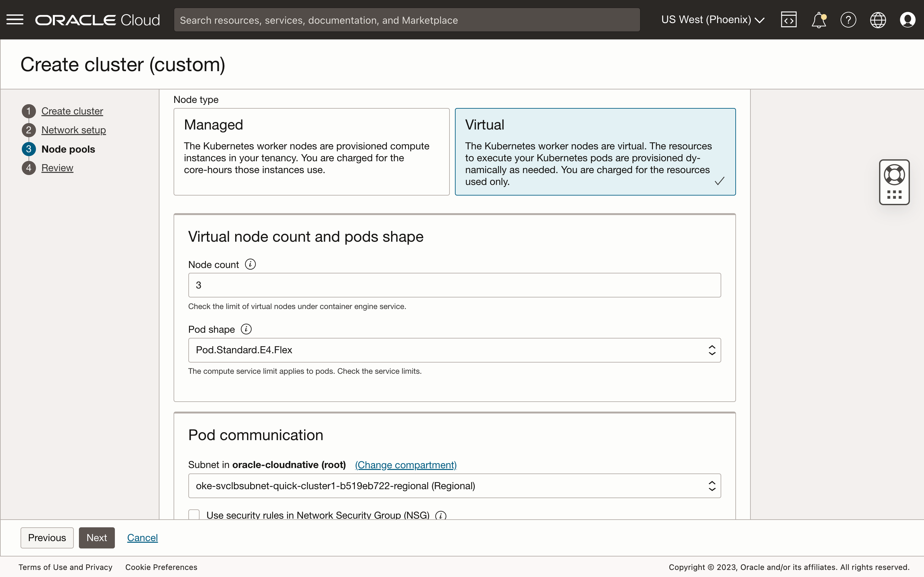Viewport: 924px width, 577px height.
Task: Click the Node count info icon
Action: click(x=250, y=264)
